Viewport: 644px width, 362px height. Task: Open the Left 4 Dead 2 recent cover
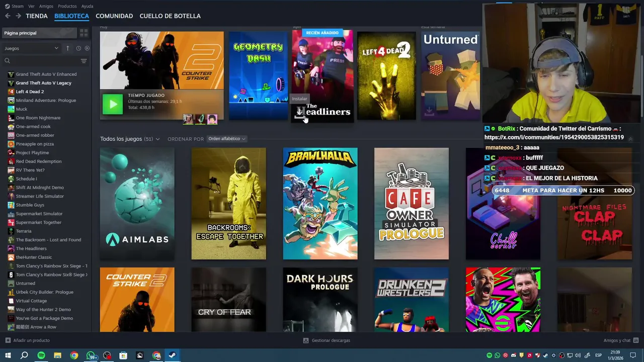point(386,75)
